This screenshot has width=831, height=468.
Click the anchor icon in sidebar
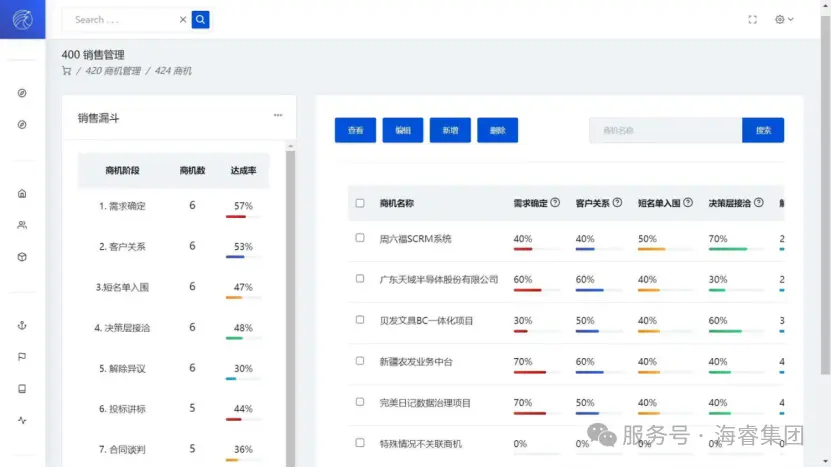[22, 325]
